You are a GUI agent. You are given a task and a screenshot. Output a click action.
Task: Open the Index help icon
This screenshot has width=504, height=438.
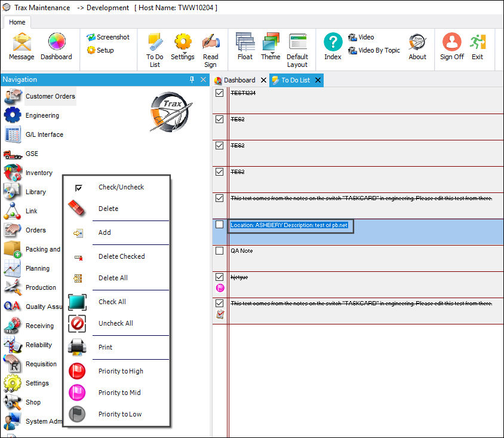tap(333, 47)
